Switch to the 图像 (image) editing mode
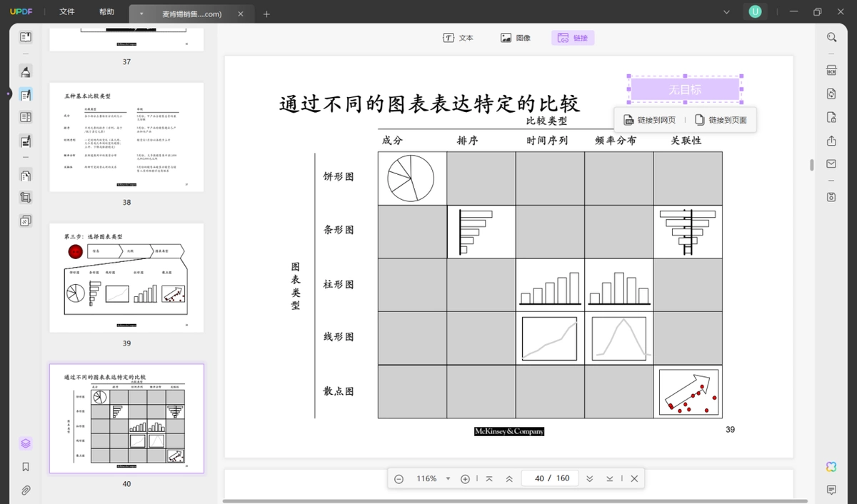This screenshot has height=504, width=857. (x=516, y=38)
